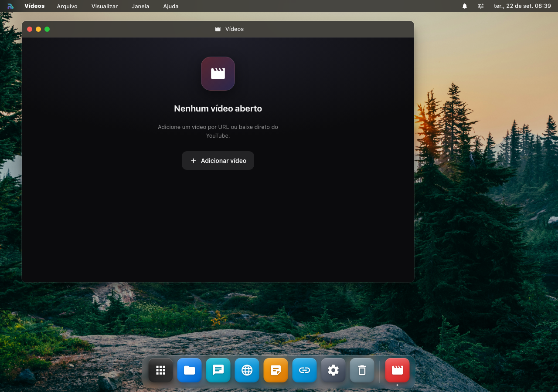
Task: Open the Visualizar menu
Action: click(x=105, y=6)
